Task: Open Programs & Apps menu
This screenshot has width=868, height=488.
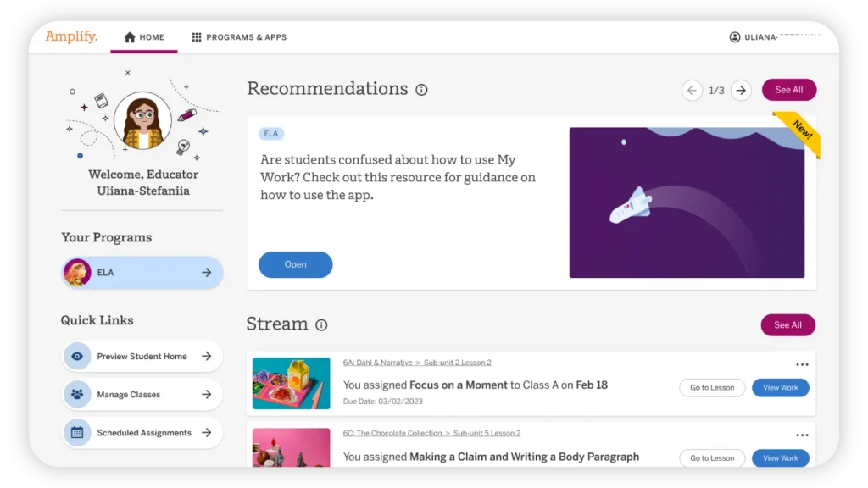Action: point(239,37)
